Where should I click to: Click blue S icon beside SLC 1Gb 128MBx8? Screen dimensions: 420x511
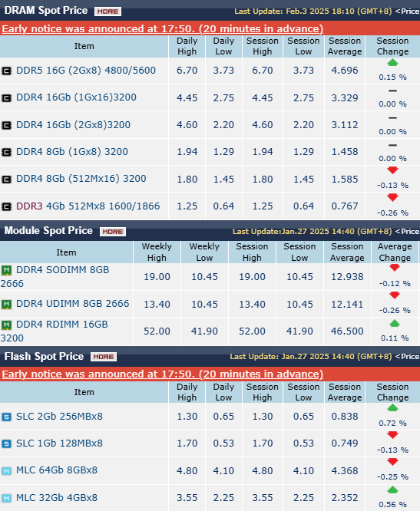pos(6,443)
